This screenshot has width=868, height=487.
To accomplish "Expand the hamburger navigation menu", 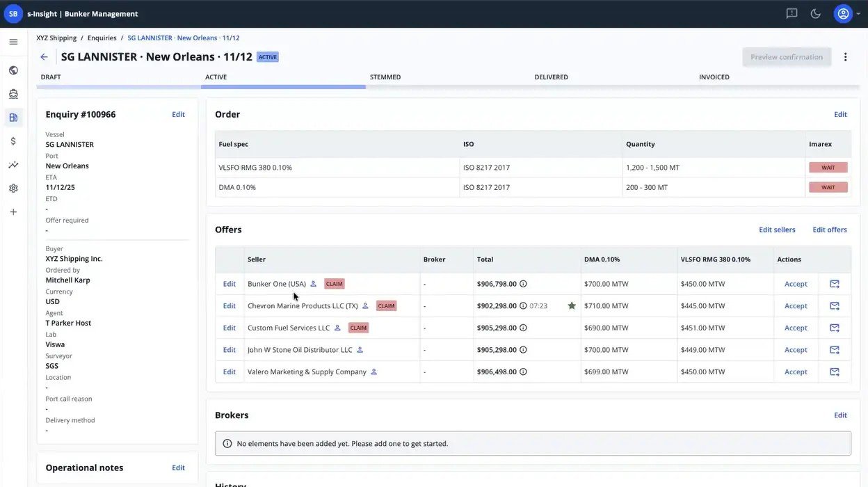I will (13, 42).
